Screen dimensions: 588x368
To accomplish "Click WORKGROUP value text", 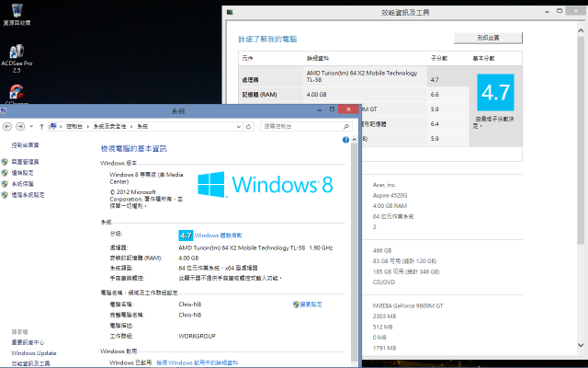I will click(197, 336).
